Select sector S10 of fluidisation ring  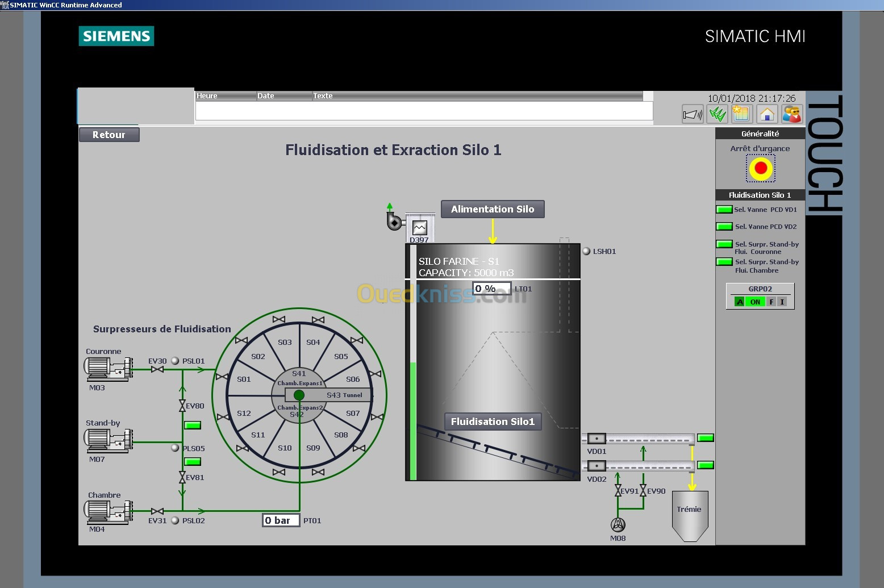click(285, 448)
